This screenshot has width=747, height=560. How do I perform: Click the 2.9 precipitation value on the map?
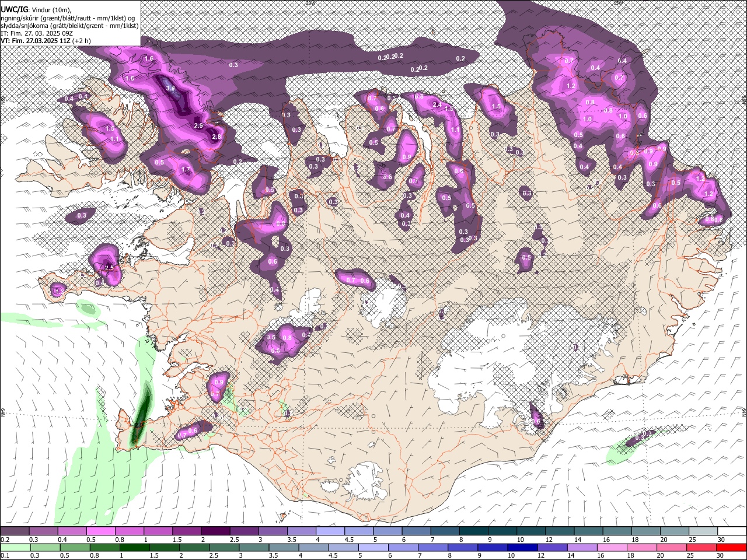tap(198, 125)
